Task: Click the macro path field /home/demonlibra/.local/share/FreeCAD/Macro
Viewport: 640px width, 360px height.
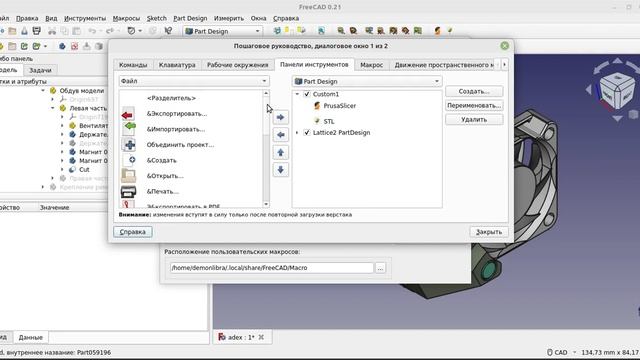Action: pyautogui.click(x=271, y=268)
